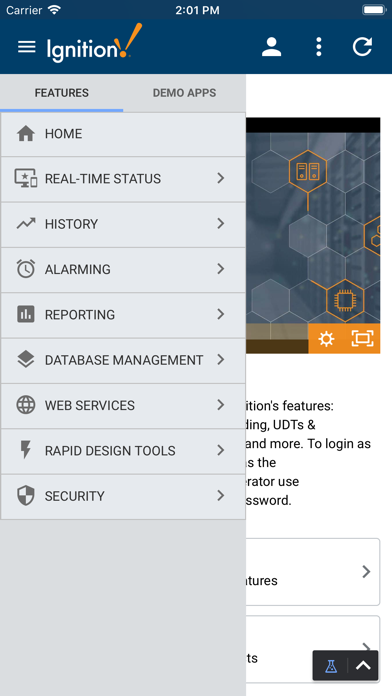
Task: Open the gear settings on banner
Action: (x=326, y=339)
